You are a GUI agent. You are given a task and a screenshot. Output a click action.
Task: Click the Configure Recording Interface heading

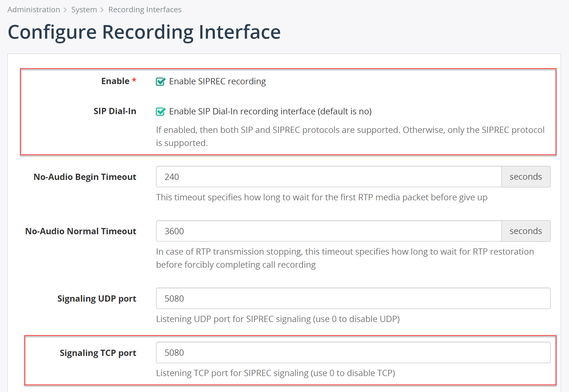point(144,32)
